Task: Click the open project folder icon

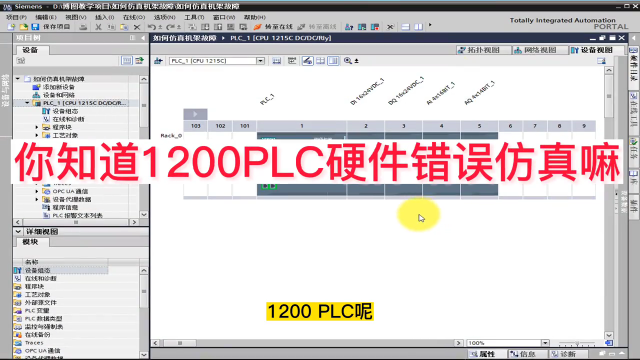Action: coord(24,27)
